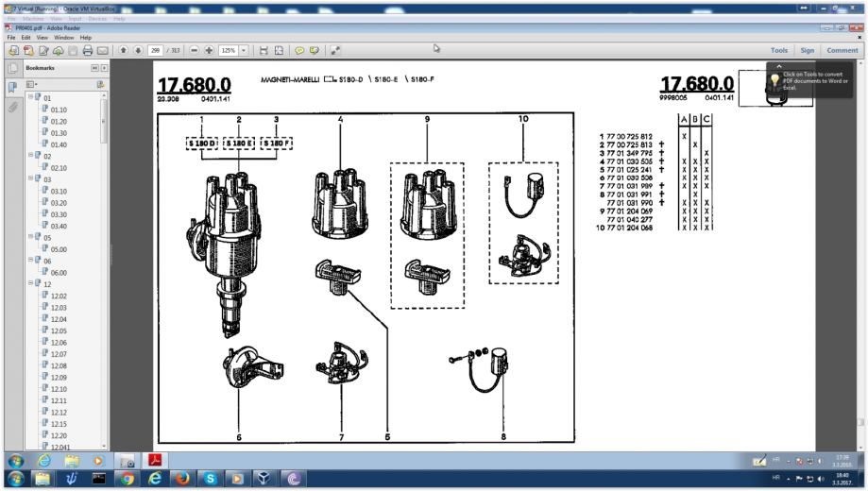Open the Edit menu
The width and height of the screenshot is (868, 491).
point(26,38)
